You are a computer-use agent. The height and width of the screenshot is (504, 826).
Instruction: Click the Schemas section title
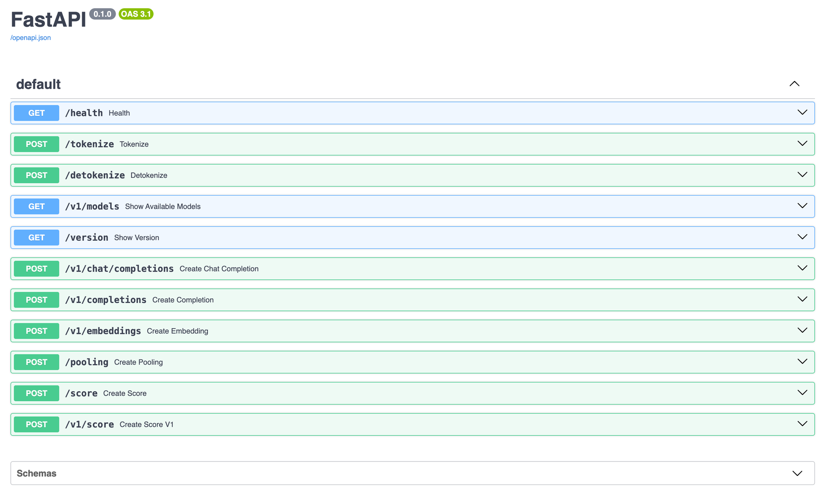click(x=36, y=473)
